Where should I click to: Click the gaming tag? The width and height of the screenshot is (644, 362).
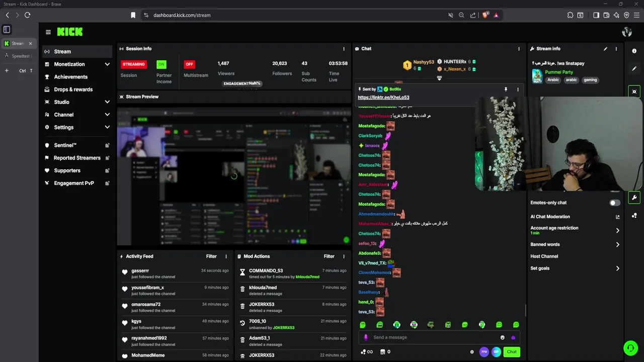pos(590,80)
